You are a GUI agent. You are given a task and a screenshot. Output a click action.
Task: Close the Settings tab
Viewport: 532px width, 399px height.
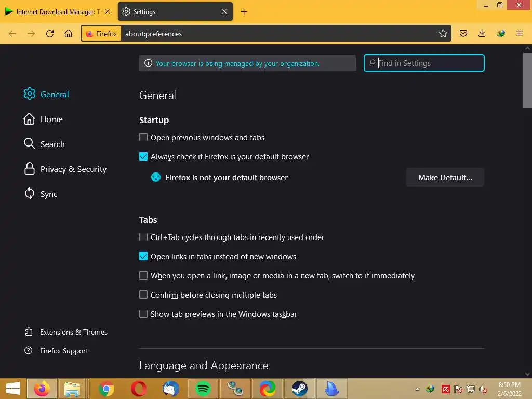224,11
